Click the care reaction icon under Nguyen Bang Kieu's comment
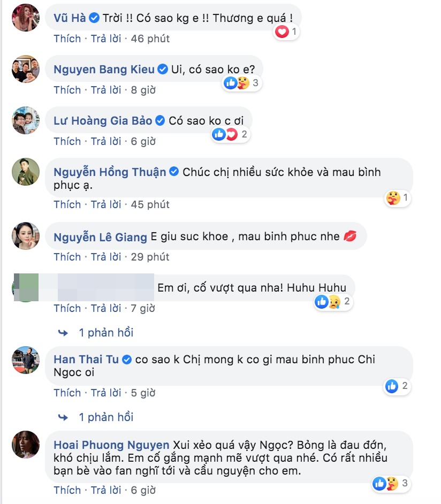Image resolution: width=441 pixels, height=504 pixels. (x=243, y=82)
